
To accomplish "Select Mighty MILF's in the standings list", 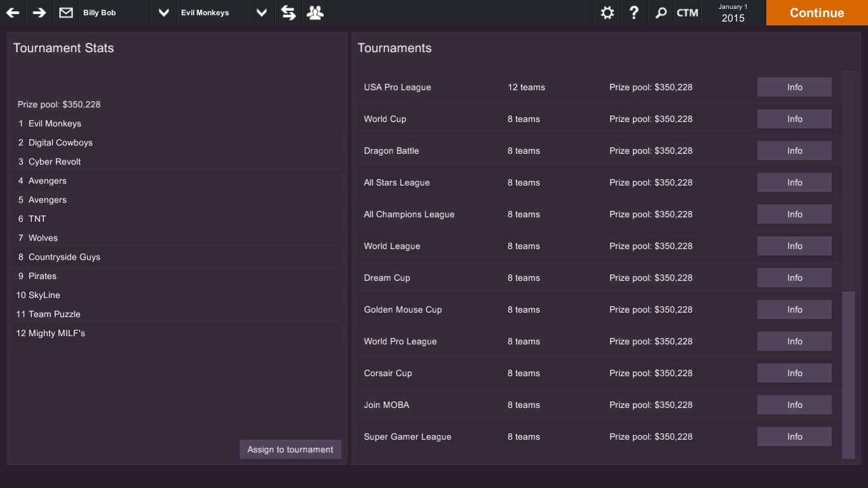I will [177, 333].
